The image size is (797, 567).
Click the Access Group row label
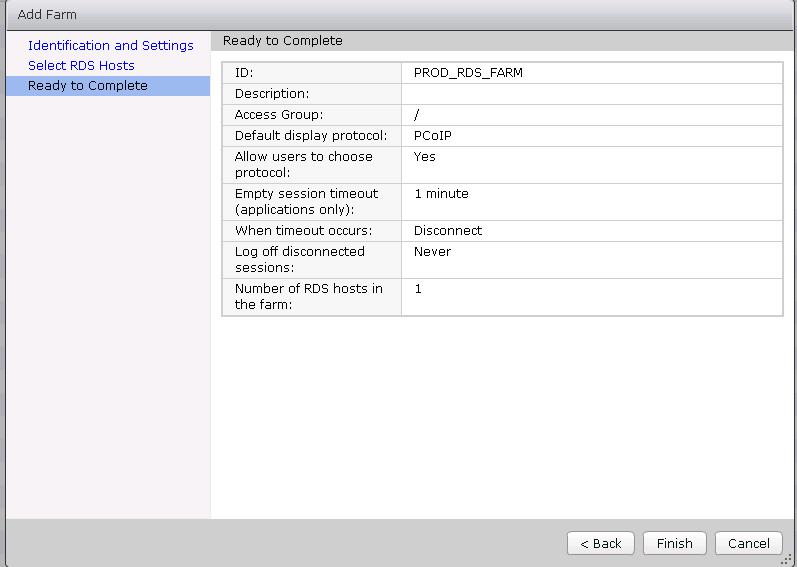tap(279, 114)
